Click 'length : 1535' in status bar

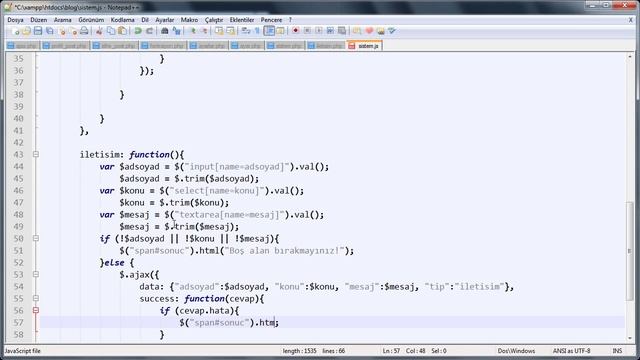(x=299, y=351)
